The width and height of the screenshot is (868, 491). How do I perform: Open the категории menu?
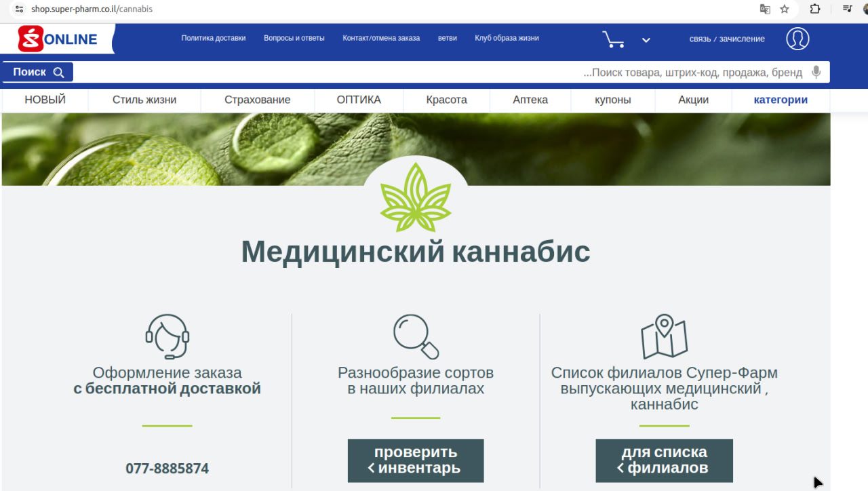coord(781,100)
